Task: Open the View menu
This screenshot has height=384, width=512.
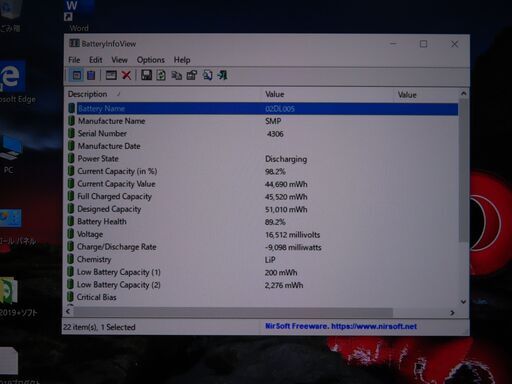Action: point(119,60)
